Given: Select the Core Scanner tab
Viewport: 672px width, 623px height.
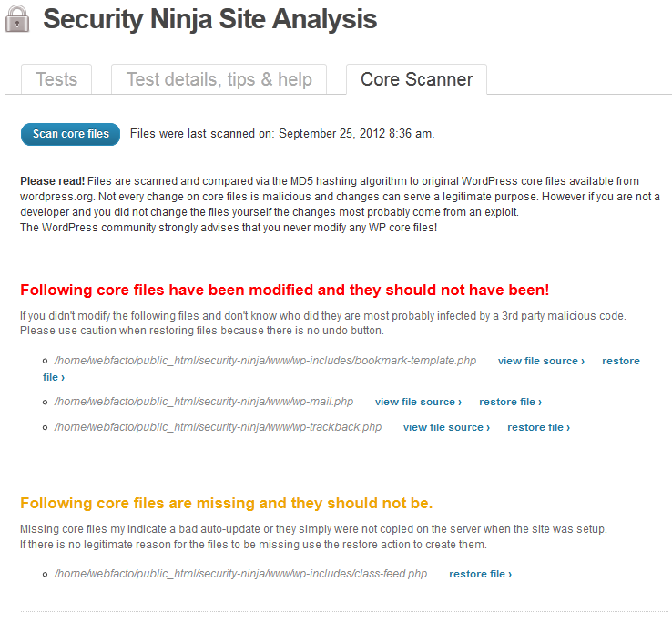Looking at the screenshot, I should click(416, 79).
